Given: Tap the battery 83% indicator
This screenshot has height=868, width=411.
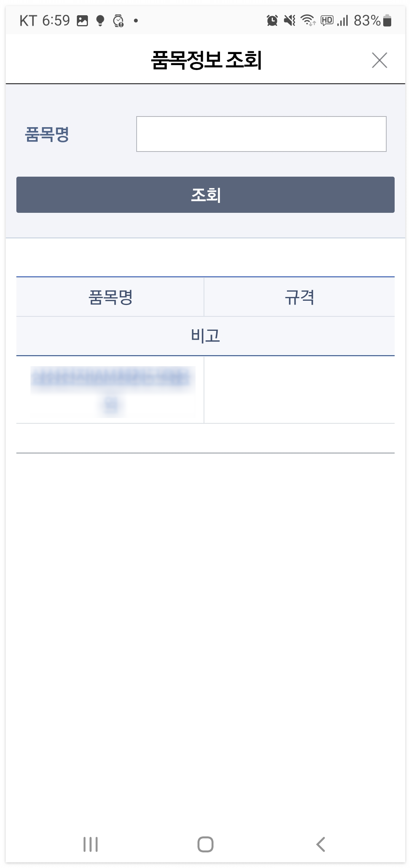Looking at the screenshot, I should (x=373, y=21).
